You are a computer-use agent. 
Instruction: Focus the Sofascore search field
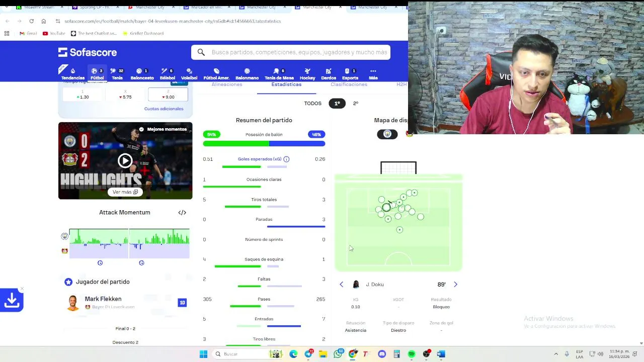tap(291, 52)
